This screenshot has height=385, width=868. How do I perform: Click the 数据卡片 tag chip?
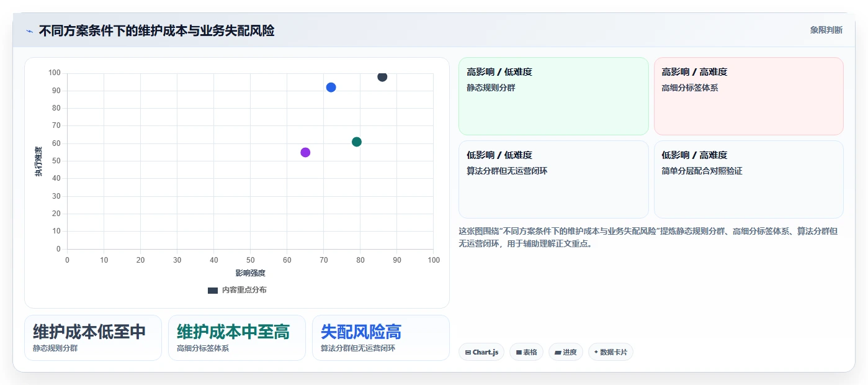click(x=611, y=352)
